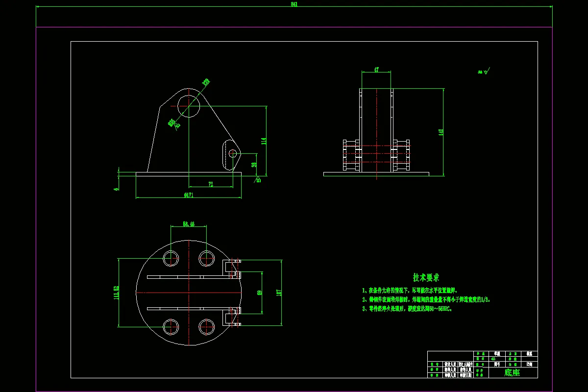This screenshot has width=588, height=392.
Task: Select the upper-left bolt hole in plan view
Action: (x=171, y=258)
